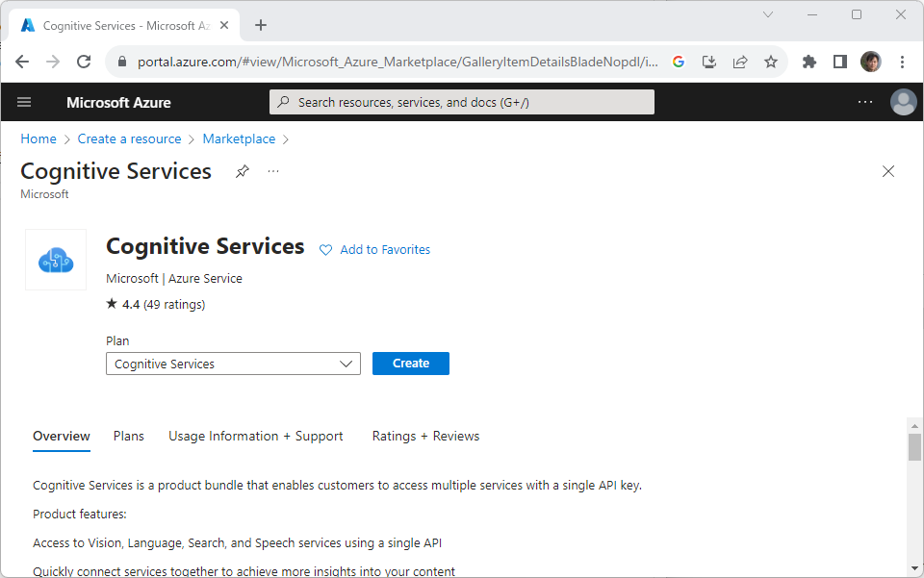Bookmark this page with star icon
Viewport: 924px width, 578px height.
pyautogui.click(x=771, y=62)
